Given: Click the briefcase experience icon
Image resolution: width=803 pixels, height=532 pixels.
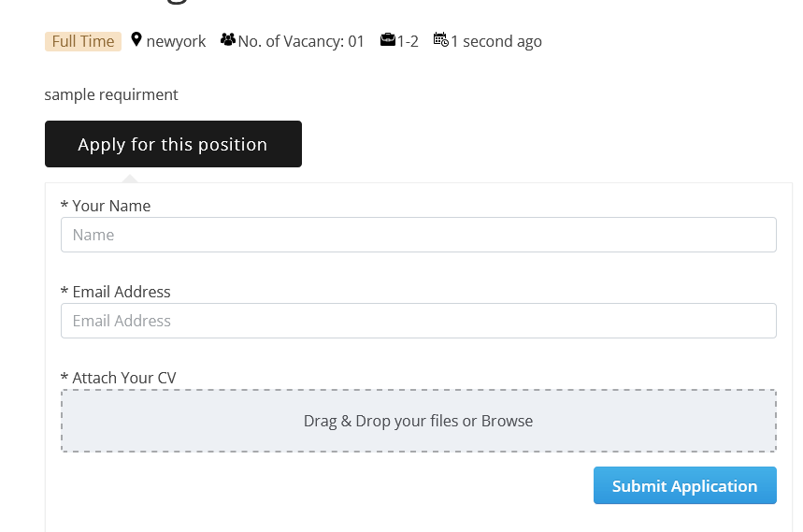Looking at the screenshot, I should (x=388, y=39).
